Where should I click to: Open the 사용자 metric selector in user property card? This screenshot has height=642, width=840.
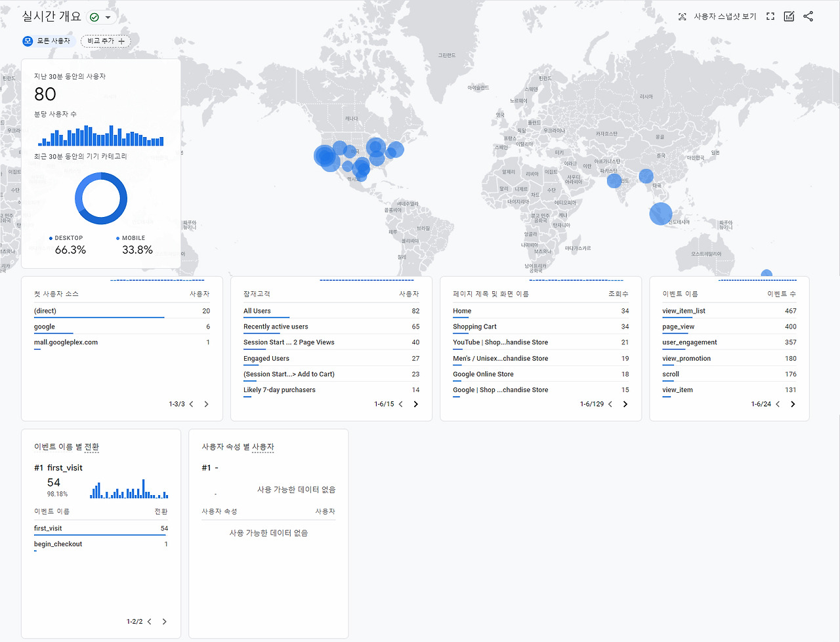pos(262,447)
